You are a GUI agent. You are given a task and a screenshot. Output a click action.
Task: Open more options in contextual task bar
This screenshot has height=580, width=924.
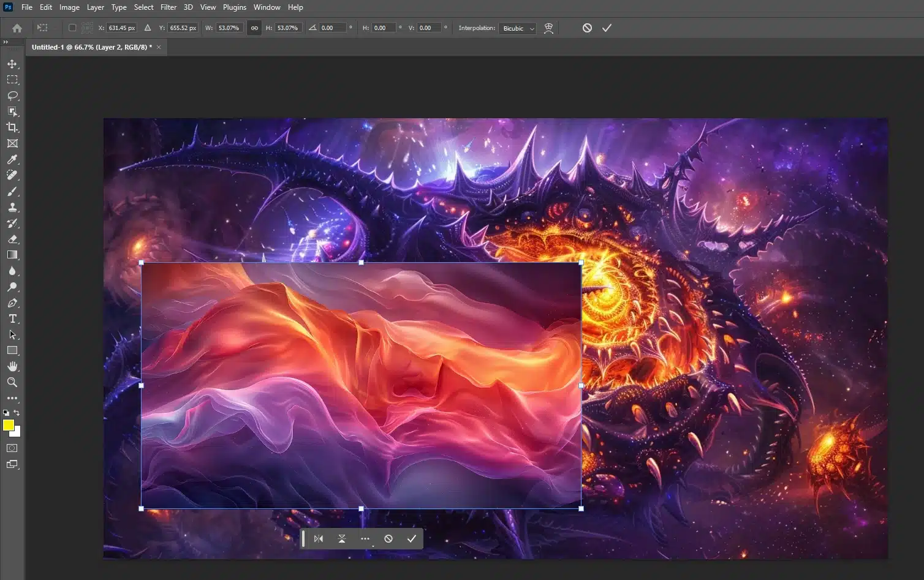[365, 539]
